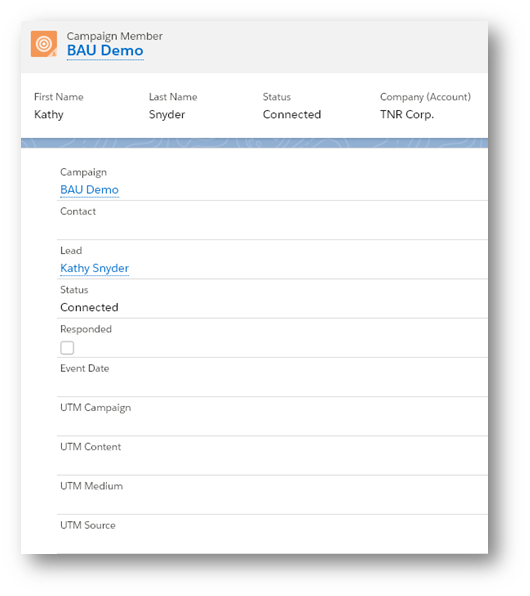Image resolution: width=530 pixels, height=596 pixels.
Task: Select the Connected value under the Status detail field
Action: 89,307
